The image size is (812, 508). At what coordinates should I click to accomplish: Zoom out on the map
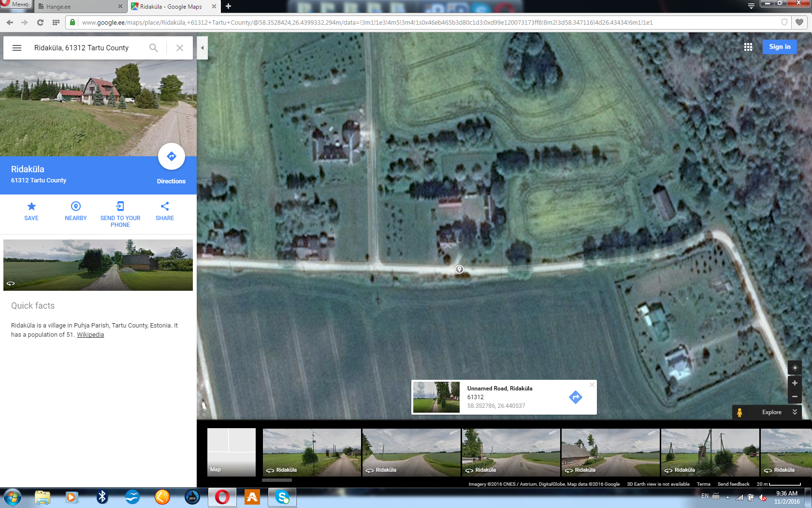795,397
